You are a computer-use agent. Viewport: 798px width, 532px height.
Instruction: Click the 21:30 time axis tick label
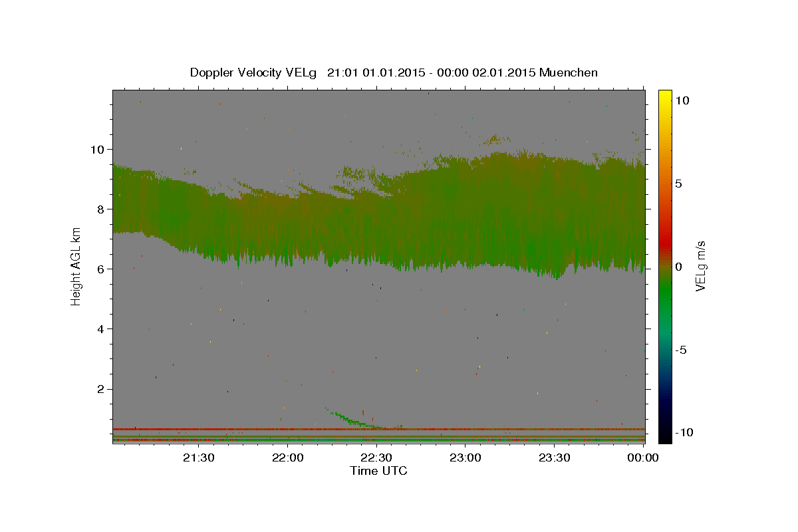click(x=199, y=457)
